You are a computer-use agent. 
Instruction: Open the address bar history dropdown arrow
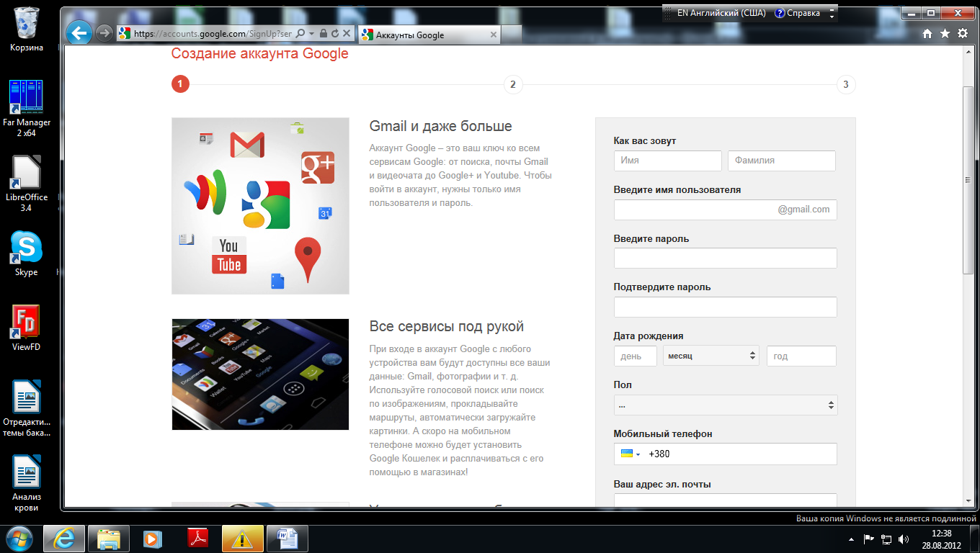coord(311,34)
